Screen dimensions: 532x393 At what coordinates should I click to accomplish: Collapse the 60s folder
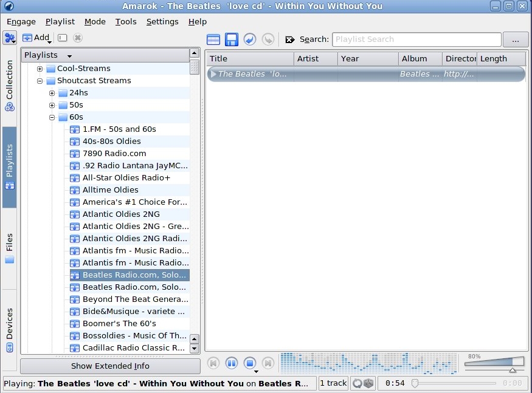(x=52, y=118)
